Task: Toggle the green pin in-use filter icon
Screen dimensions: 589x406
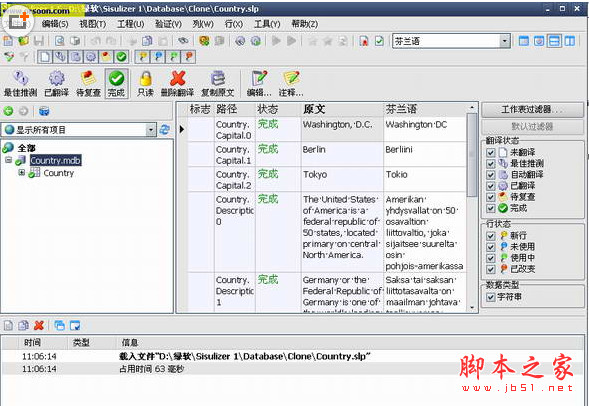Action: 173,57
